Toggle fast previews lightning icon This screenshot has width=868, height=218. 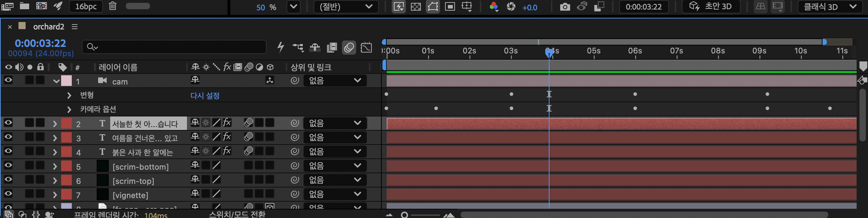[398, 7]
